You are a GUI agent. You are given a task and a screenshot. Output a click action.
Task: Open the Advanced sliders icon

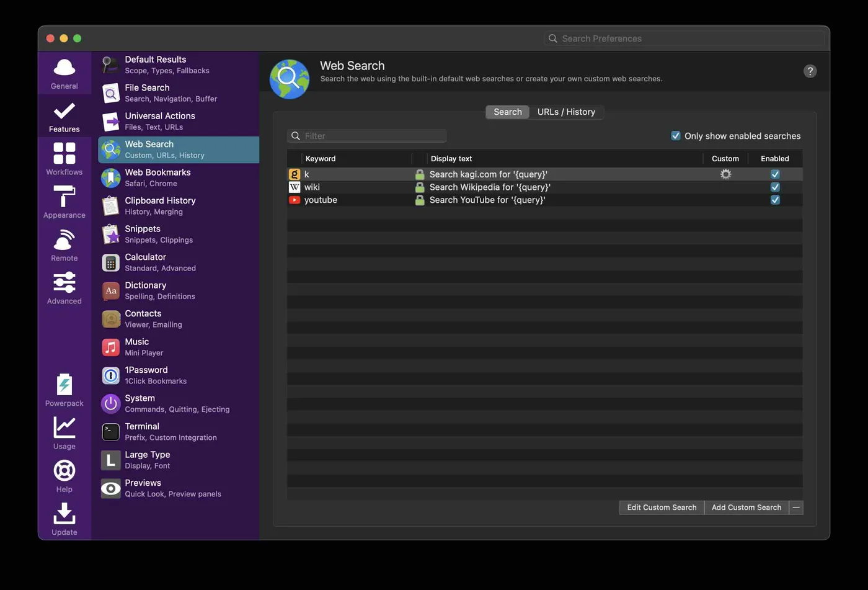click(64, 283)
